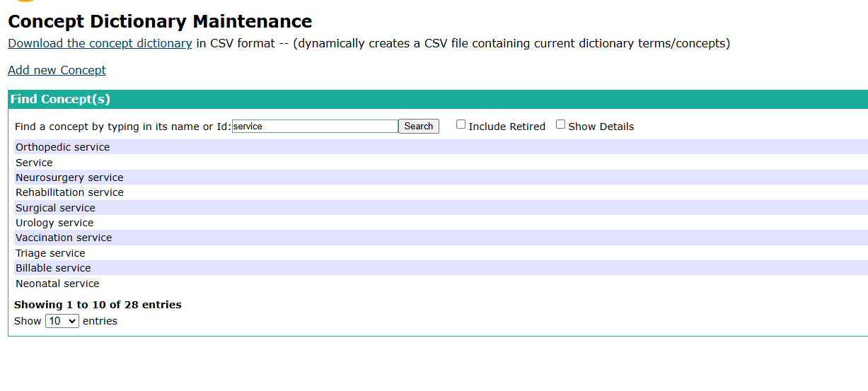The height and width of the screenshot is (391, 868).
Task: Select the Neurosurgery service concept
Action: pyautogui.click(x=69, y=177)
